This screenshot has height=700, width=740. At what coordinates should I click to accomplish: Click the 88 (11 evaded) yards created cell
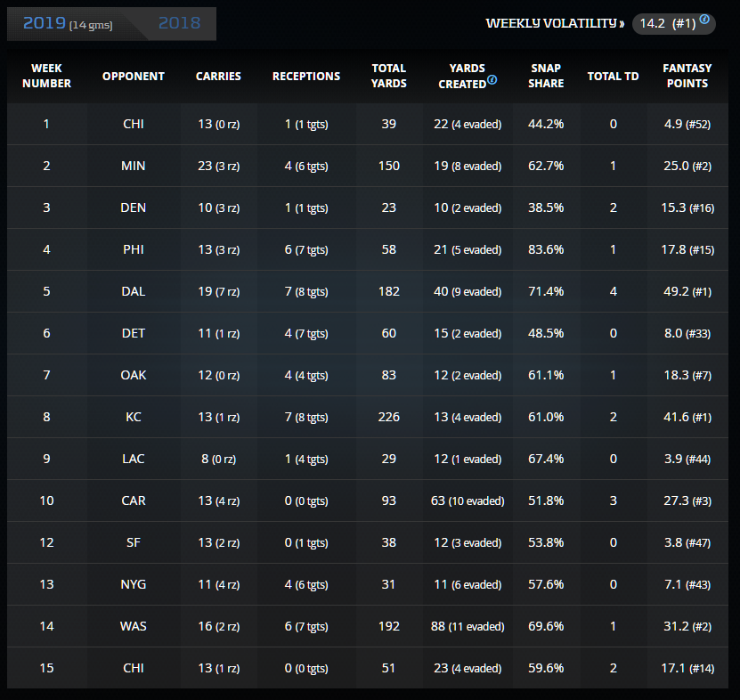[x=468, y=626]
